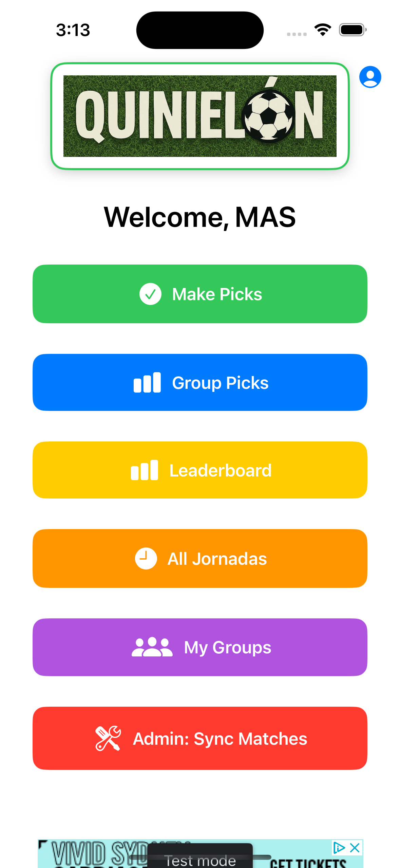Tap the bar chart icon on Leaderboard
The image size is (400, 868).
pos(145,470)
